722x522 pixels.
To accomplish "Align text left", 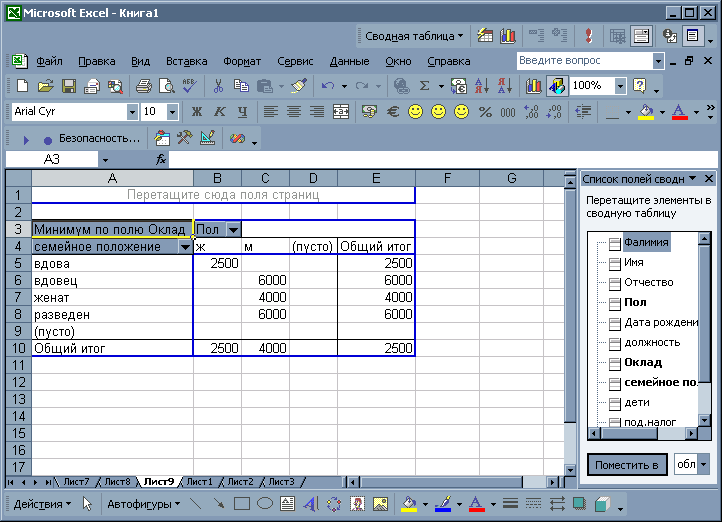I will [271, 111].
